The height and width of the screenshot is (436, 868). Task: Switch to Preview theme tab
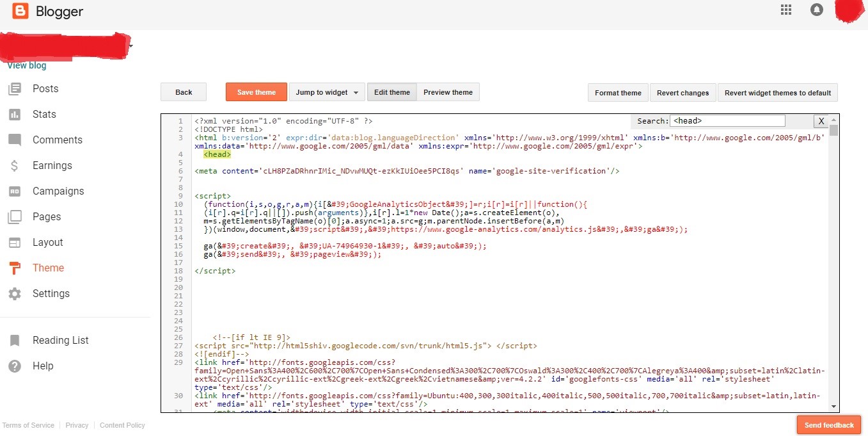448,92
